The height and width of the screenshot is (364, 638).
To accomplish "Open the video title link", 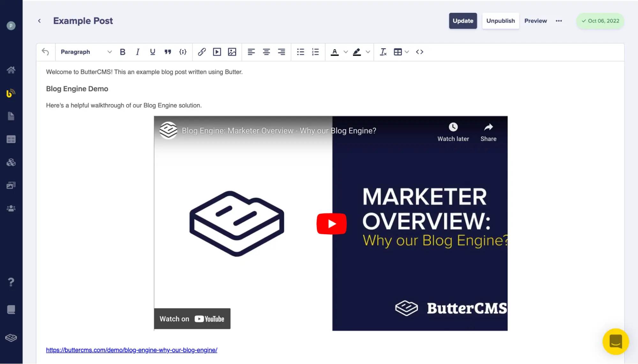I will (279, 131).
